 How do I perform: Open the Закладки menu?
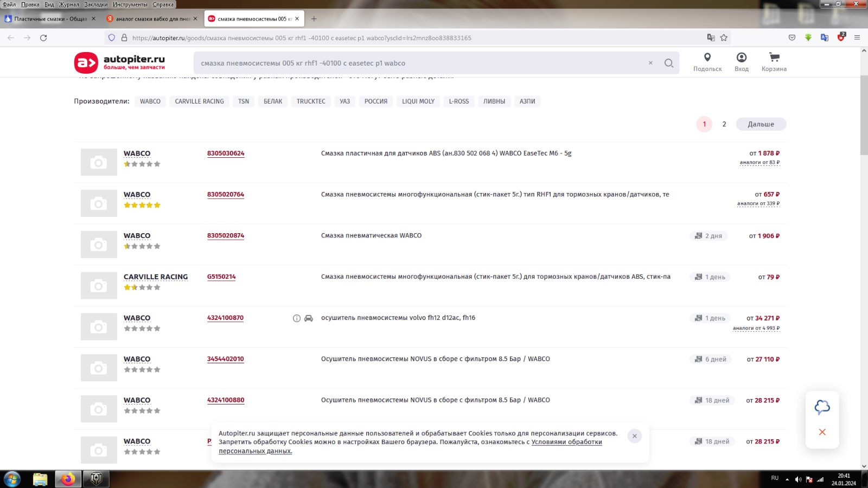click(x=96, y=4)
